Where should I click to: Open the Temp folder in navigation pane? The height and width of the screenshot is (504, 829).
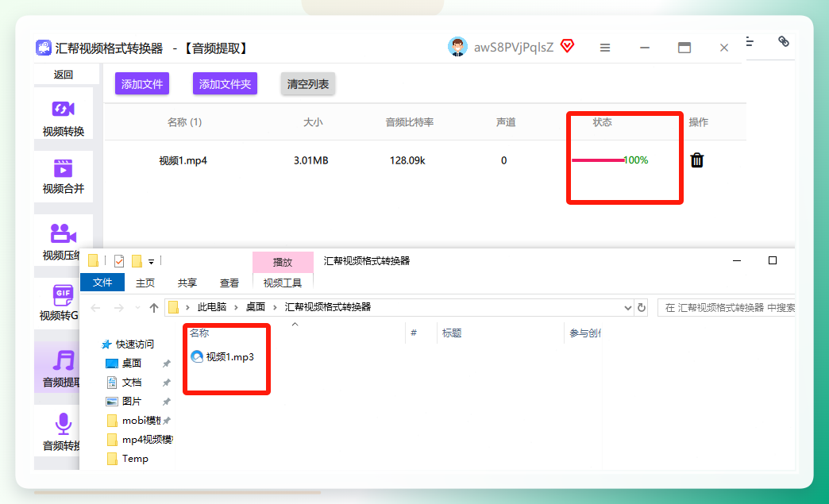(127, 459)
